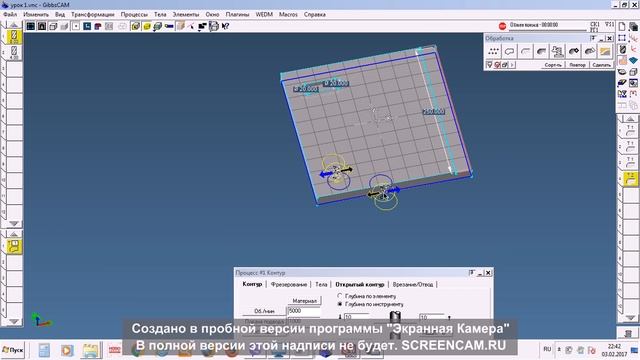The height and width of the screenshot is (360, 640).
Task: Open the Процессы menu
Action: coord(134,14)
